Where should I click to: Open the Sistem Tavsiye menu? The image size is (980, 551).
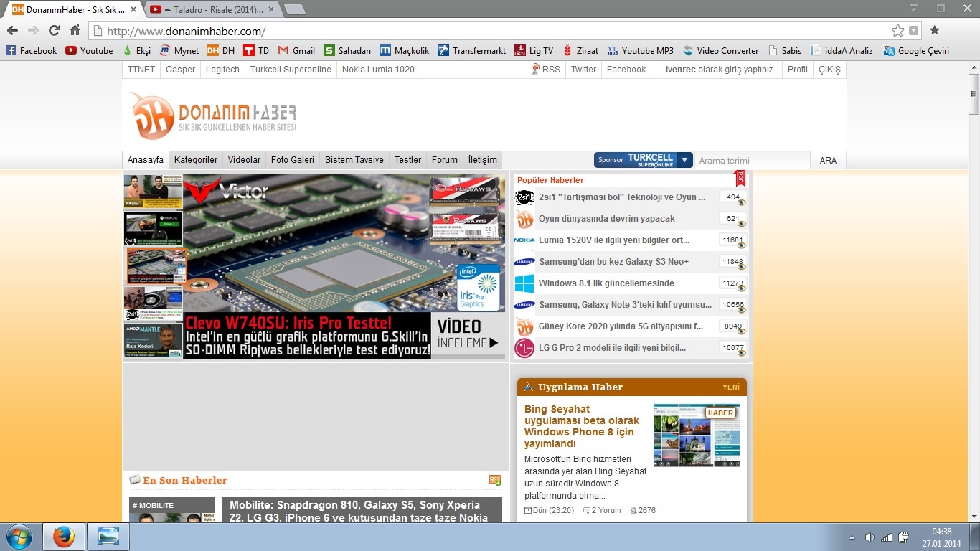354,160
